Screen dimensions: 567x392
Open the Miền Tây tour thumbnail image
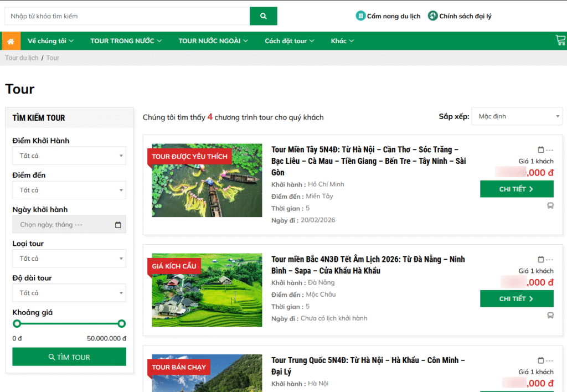(207, 180)
